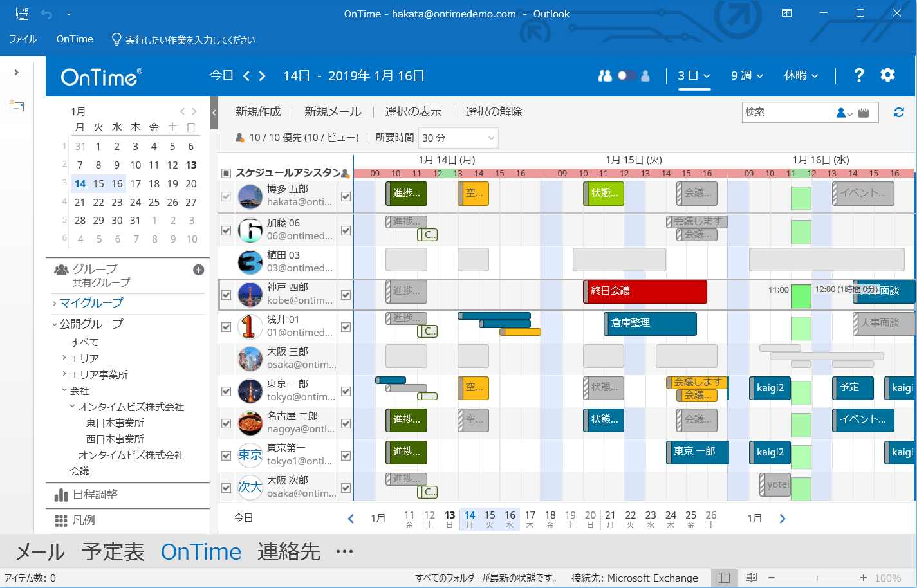917x588 pixels.
Task: Click the 新規作成 button
Action: [x=258, y=112]
